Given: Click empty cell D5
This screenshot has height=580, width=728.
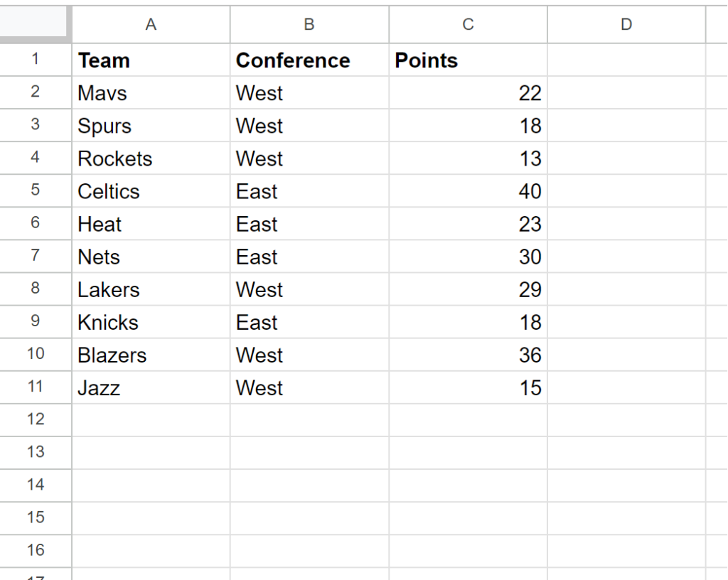Looking at the screenshot, I should [x=626, y=191].
